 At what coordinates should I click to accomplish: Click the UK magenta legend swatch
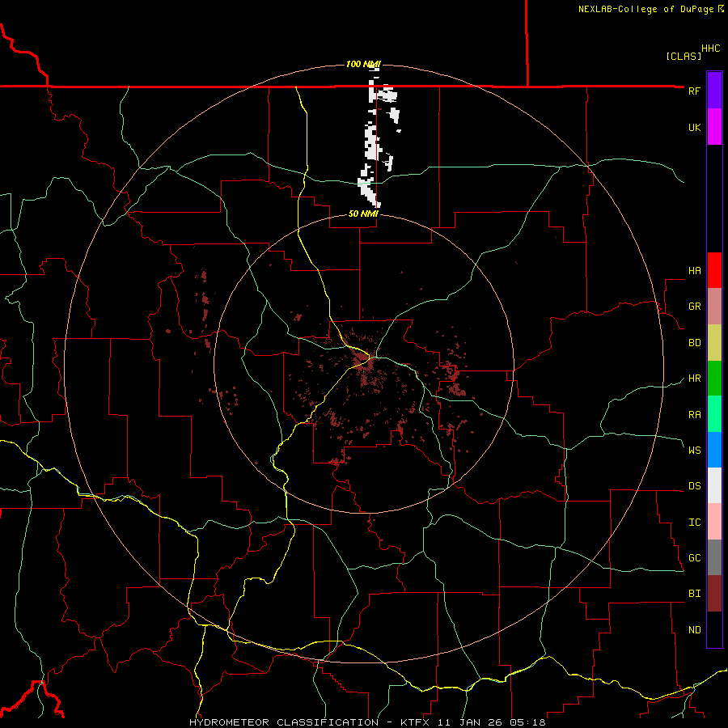click(x=714, y=127)
